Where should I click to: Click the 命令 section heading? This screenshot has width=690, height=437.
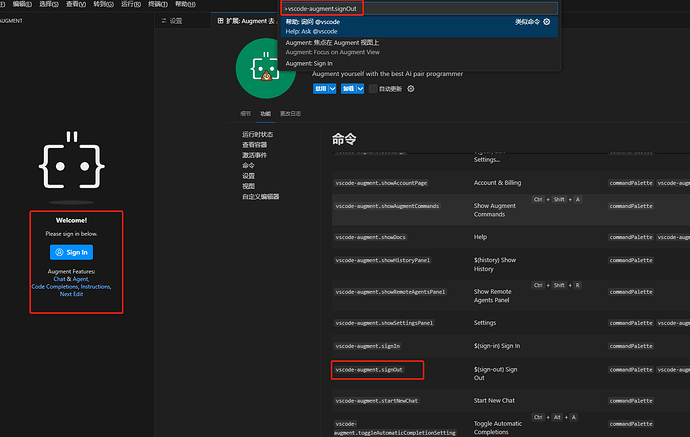click(344, 139)
